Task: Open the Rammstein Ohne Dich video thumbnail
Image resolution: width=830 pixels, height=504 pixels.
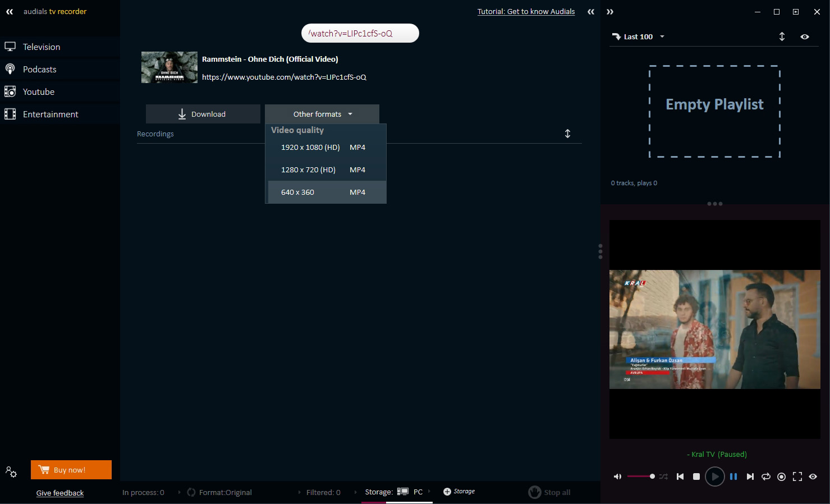Action: point(169,67)
